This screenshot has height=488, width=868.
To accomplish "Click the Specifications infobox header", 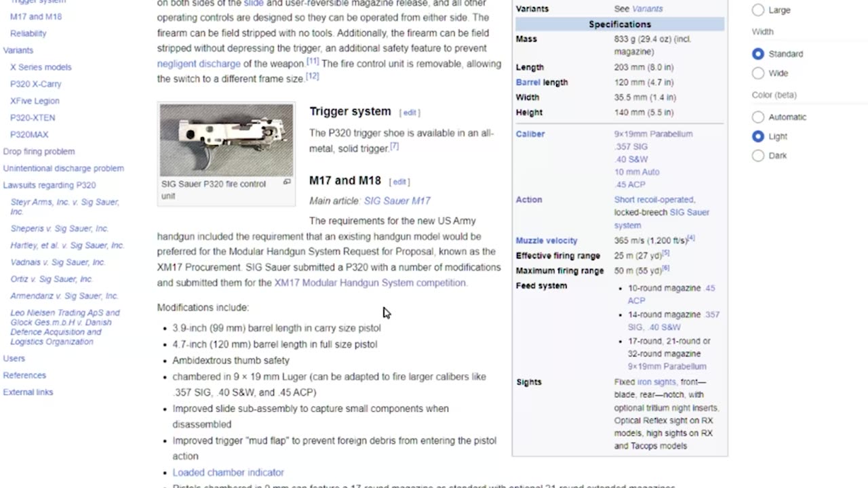I will [x=620, y=24].
